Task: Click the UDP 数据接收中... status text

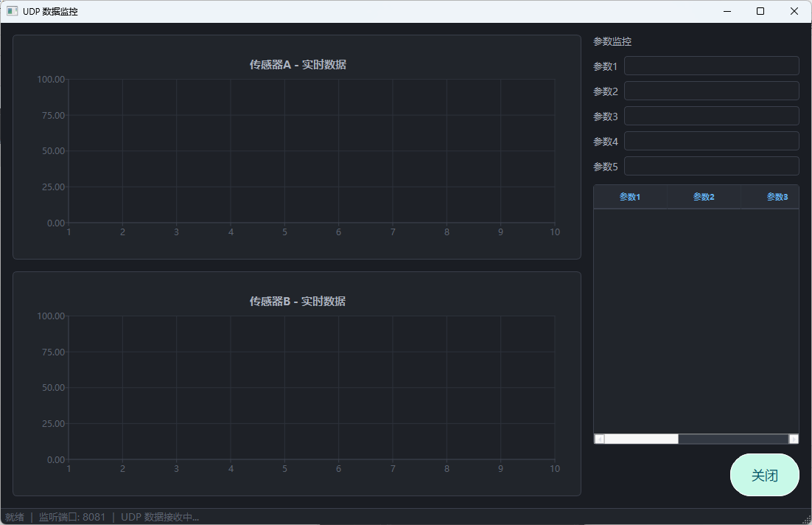Action: click(x=159, y=517)
